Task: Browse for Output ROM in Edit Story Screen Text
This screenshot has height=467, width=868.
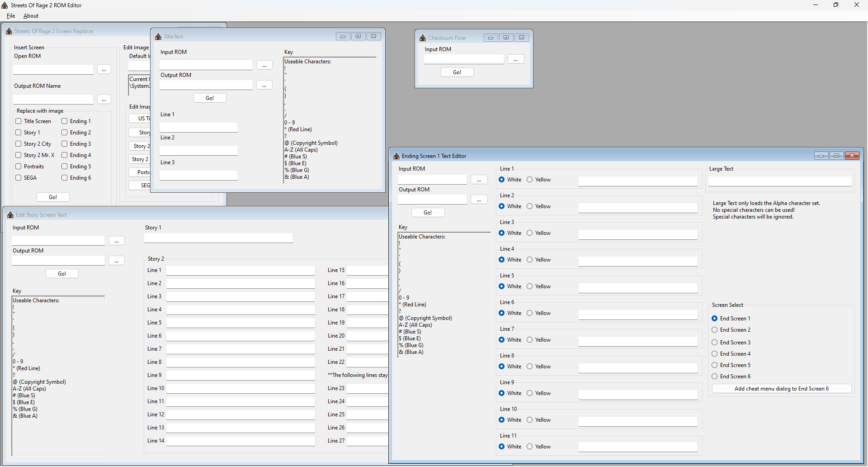Action: (x=117, y=261)
